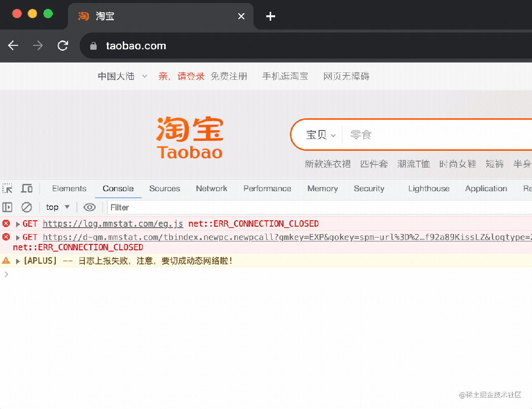
Task: Click the net::ERR_CONNECTION_CLOSED text on eg.js row
Action: 253,224
